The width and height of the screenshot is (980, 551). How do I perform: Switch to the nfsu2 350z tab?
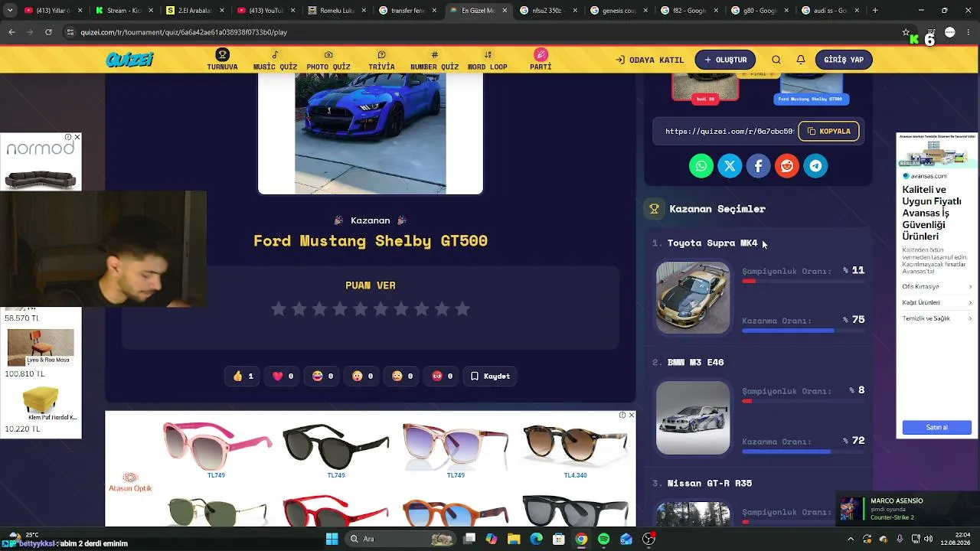[x=547, y=11]
